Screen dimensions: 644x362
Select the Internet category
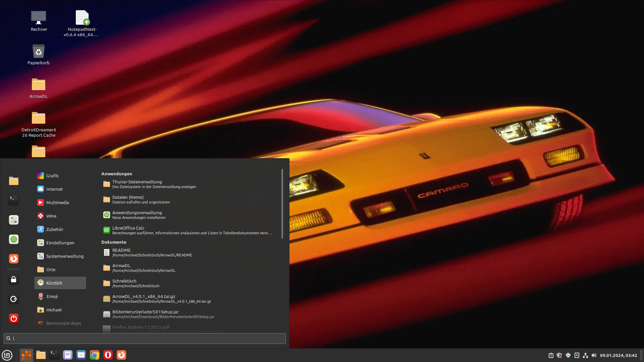[x=54, y=189]
